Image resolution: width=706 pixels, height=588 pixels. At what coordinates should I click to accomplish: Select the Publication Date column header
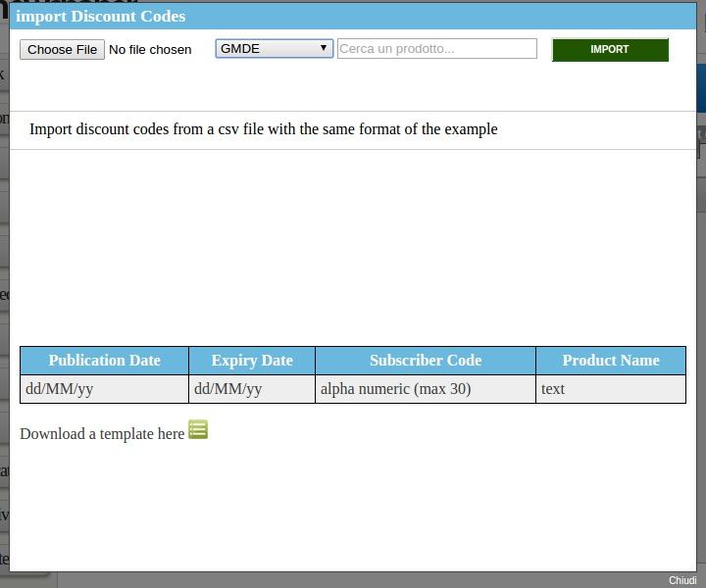click(x=104, y=360)
